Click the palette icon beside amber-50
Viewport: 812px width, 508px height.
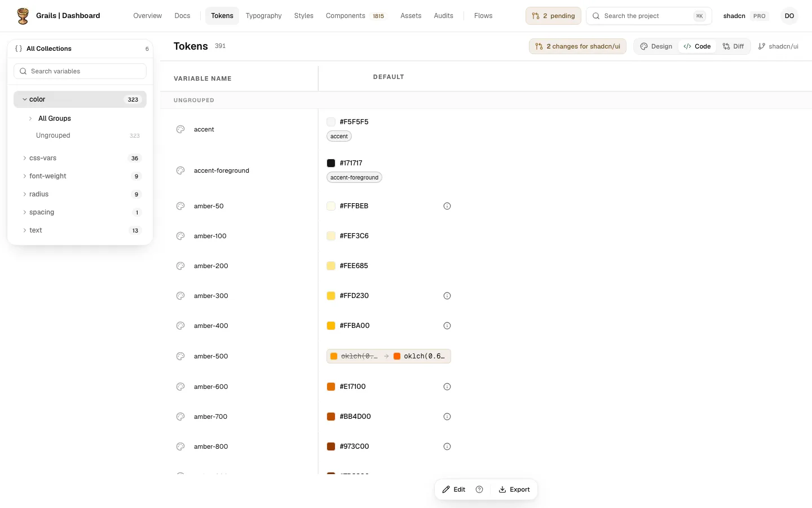(180, 206)
